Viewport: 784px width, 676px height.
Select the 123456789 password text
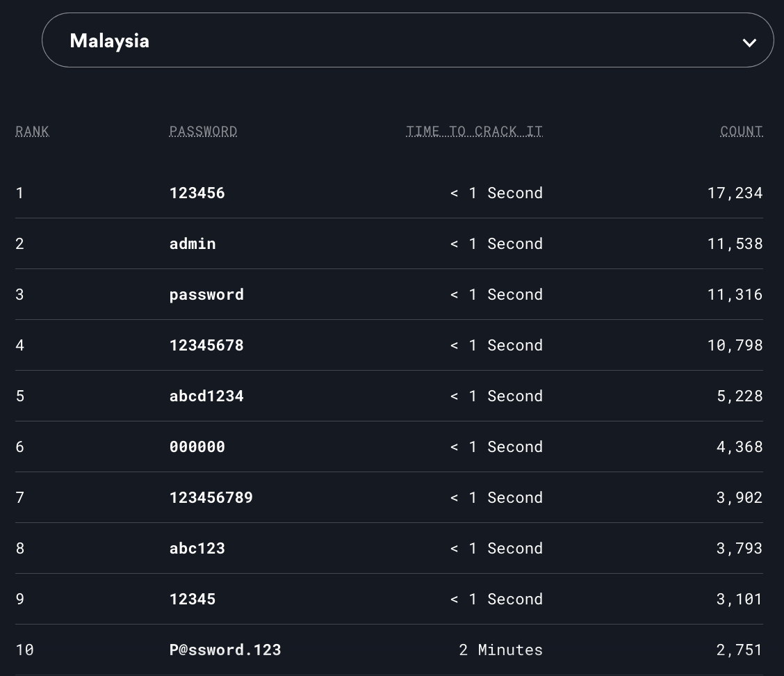point(211,497)
